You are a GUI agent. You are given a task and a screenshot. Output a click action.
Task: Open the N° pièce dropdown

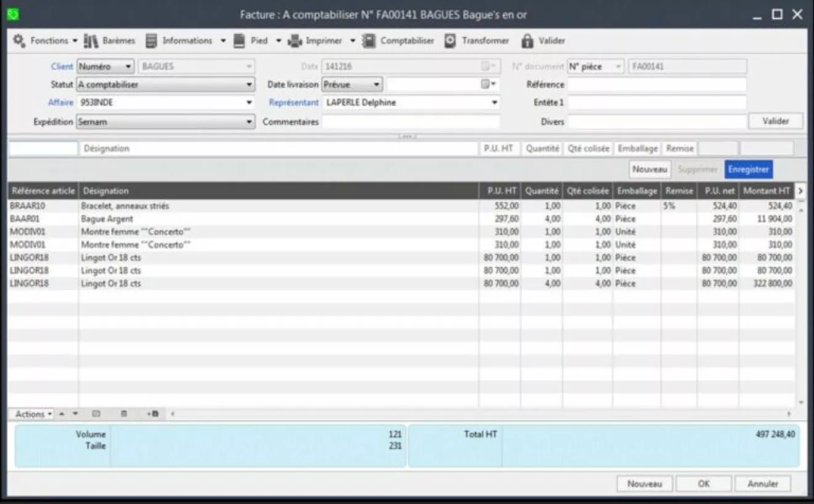[x=596, y=67]
